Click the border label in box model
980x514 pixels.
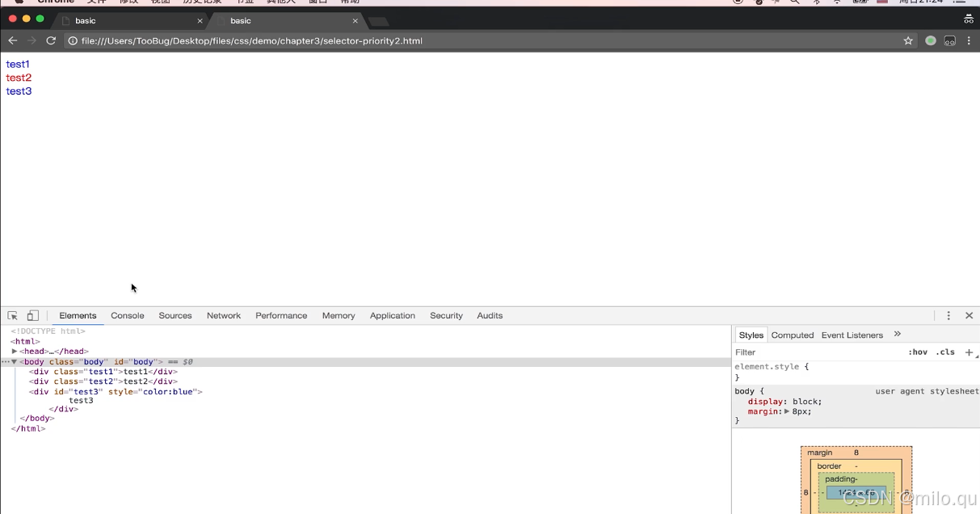click(x=829, y=466)
